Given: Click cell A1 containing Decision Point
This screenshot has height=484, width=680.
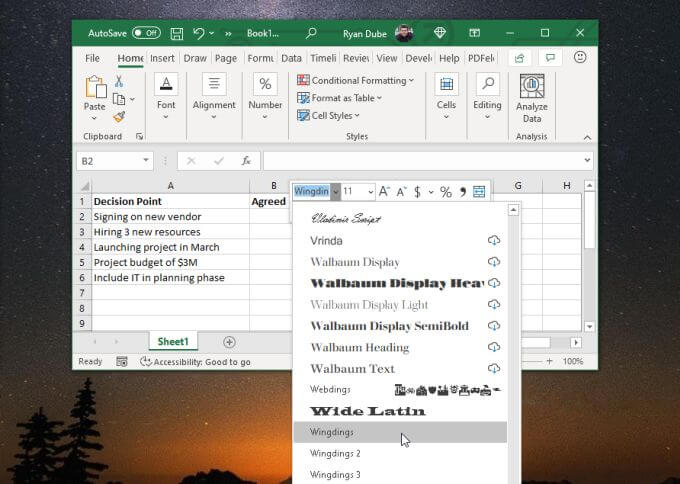Looking at the screenshot, I should 170,201.
